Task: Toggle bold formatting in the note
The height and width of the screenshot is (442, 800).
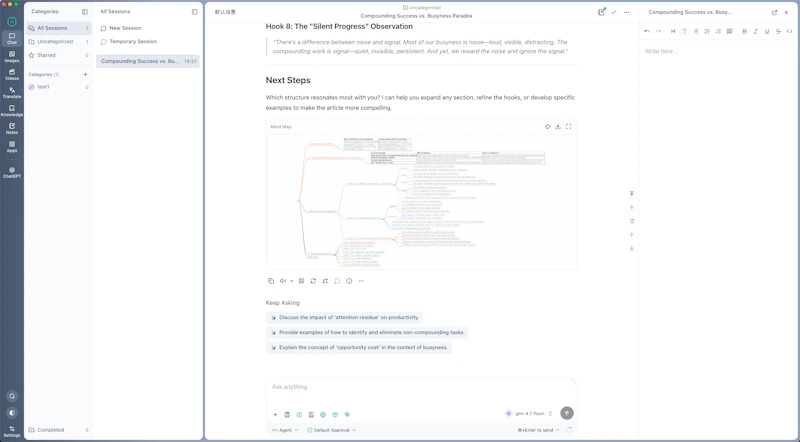Action: [744, 32]
